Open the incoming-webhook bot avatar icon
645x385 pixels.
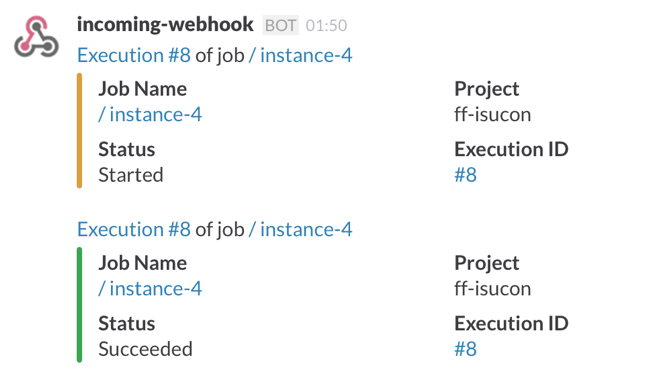point(36,36)
